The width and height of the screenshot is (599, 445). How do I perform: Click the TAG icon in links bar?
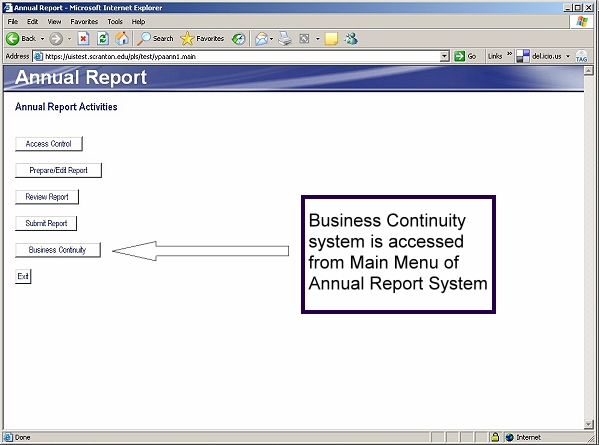pos(581,57)
